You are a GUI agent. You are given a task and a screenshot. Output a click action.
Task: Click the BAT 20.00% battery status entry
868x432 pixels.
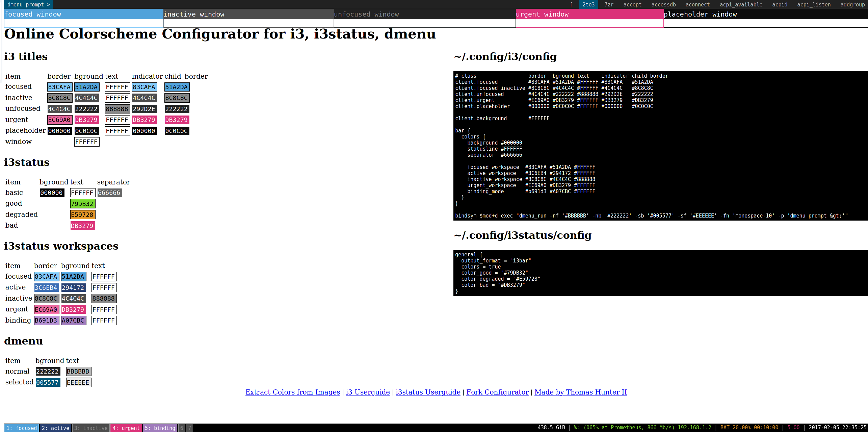[x=749, y=428]
